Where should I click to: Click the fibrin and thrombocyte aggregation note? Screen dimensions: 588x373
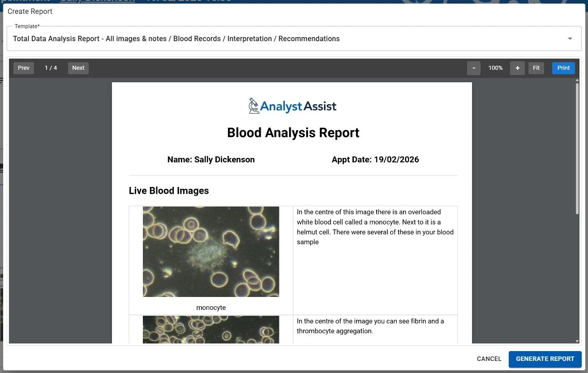click(370, 326)
